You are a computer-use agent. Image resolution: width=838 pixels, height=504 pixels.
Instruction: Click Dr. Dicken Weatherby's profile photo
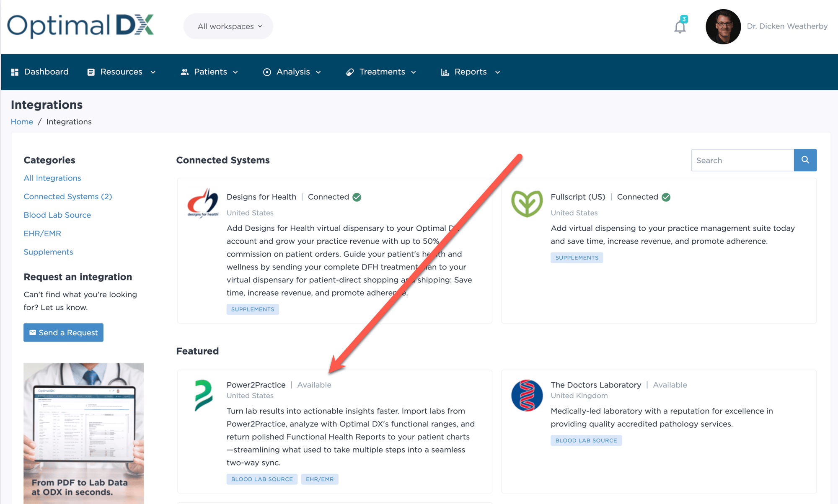(723, 26)
